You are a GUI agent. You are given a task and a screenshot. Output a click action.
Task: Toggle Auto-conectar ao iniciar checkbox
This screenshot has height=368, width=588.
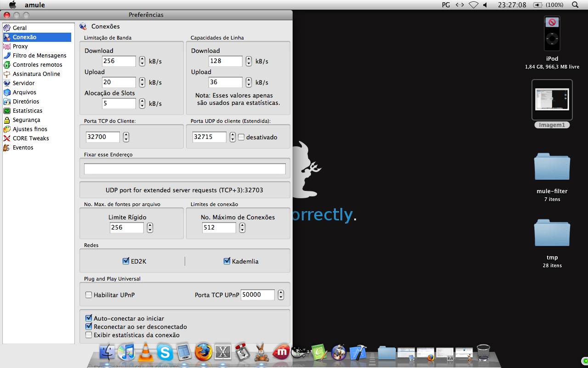89,318
